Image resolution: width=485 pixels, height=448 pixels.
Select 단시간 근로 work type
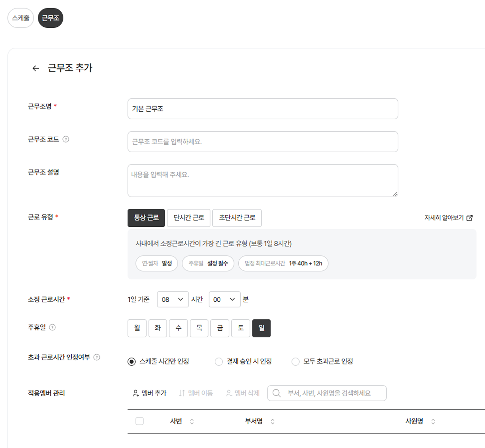pyautogui.click(x=189, y=218)
